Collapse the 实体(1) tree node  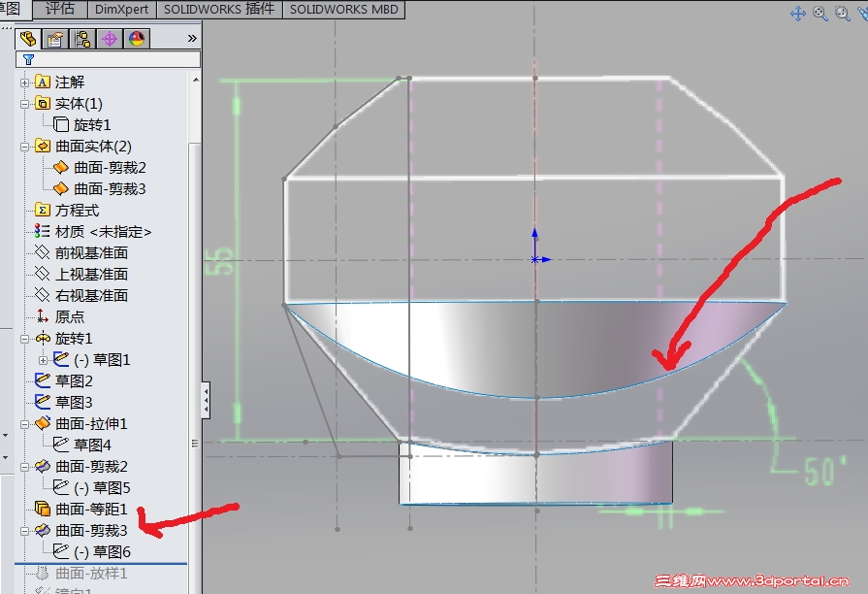pos(24,104)
